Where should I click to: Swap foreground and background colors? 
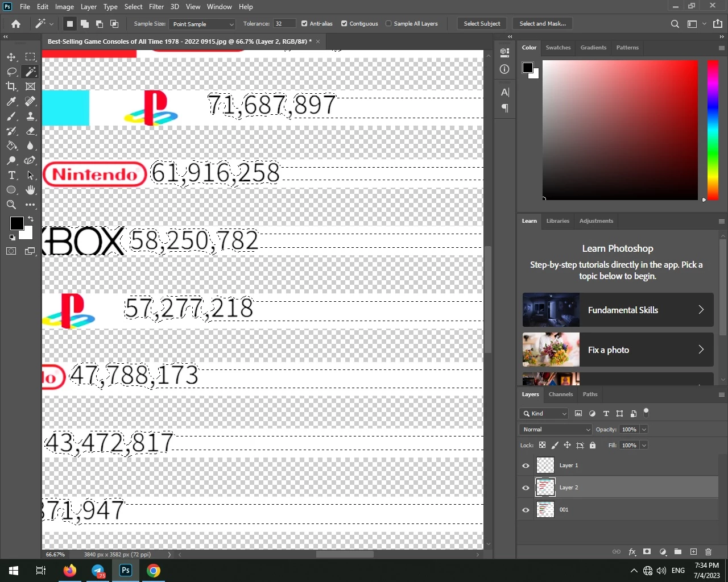tap(31, 219)
